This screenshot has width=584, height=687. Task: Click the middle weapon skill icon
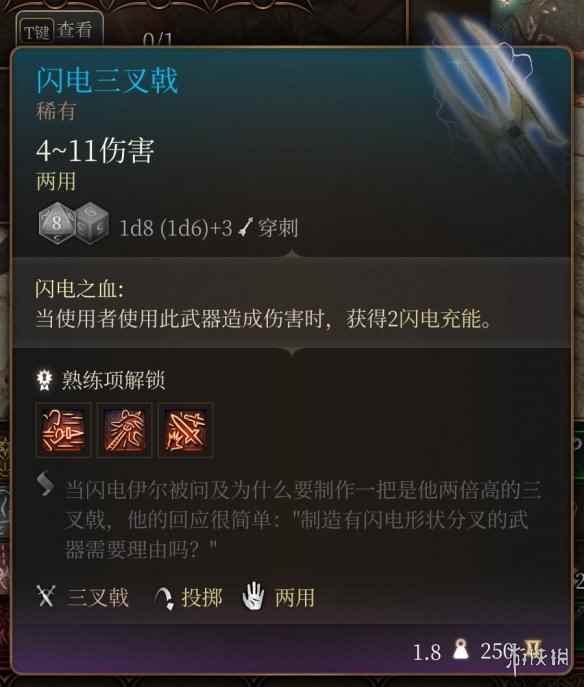(124, 430)
